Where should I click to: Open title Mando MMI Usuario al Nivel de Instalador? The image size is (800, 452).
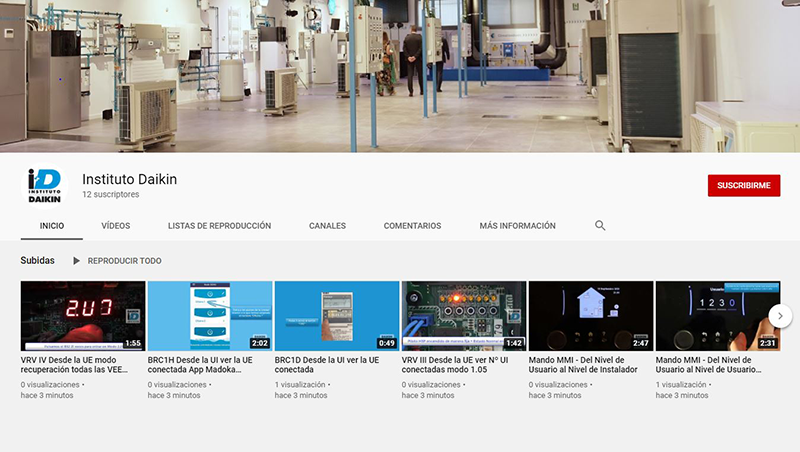pyautogui.click(x=583, y=365)
